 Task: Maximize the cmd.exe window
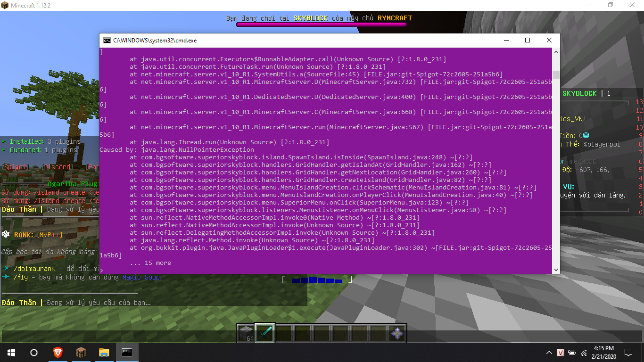tap(528, 41)
